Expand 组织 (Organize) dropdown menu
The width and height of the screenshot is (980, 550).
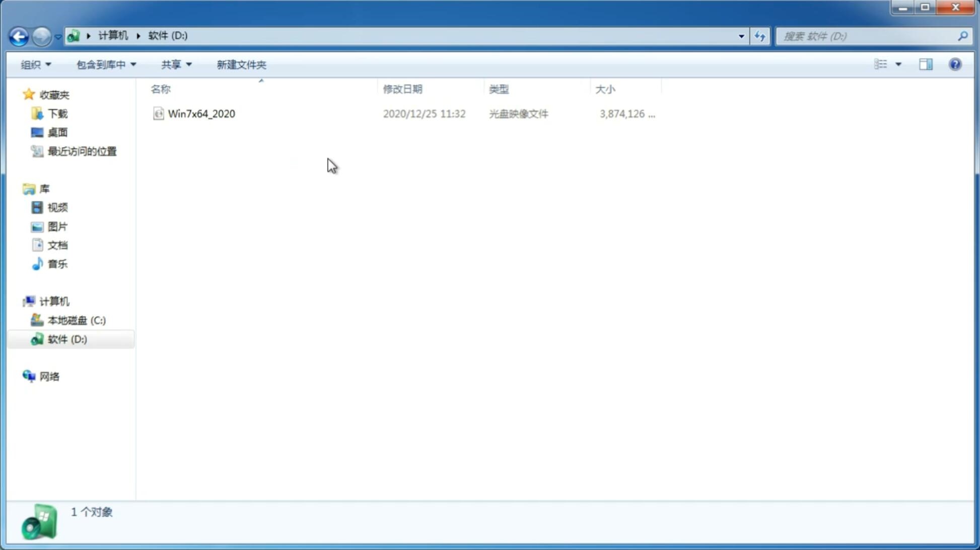[x=35, y=64]
